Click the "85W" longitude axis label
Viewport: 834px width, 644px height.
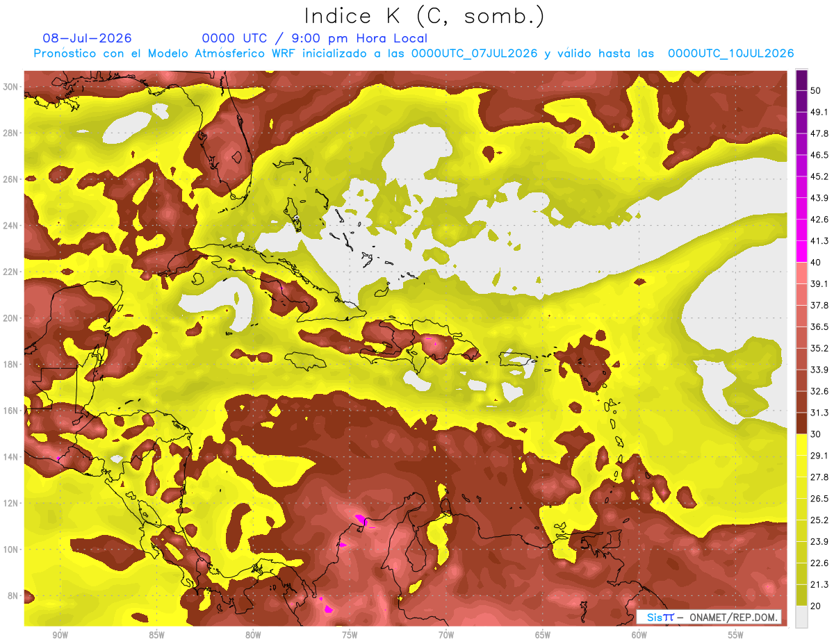pyautogui.click(x=156, y=636)
